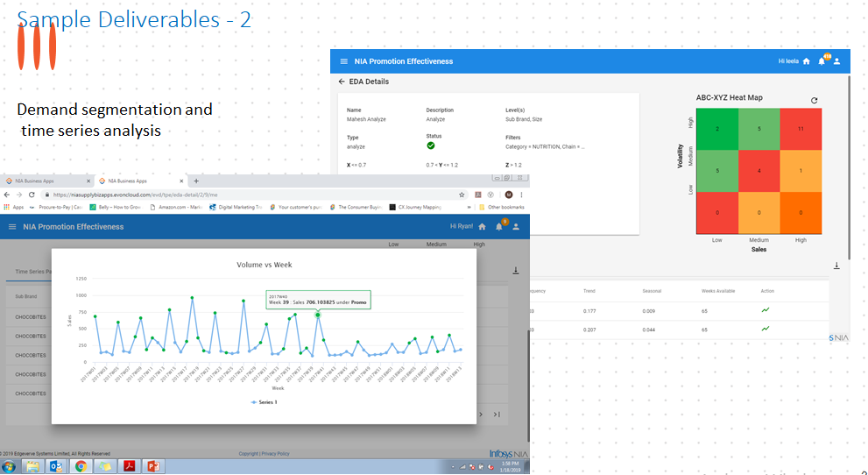Open Other bookmarks folder
This screenshot has height=475, width=868.
(502, 207)
